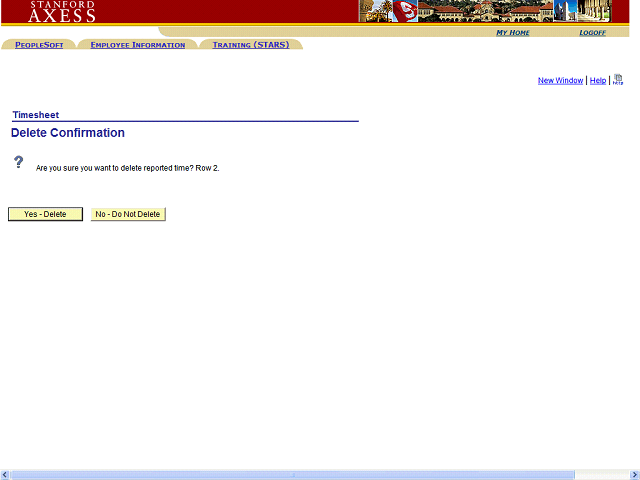Click the Delete Confirmation heading

(x=68, y=133)
